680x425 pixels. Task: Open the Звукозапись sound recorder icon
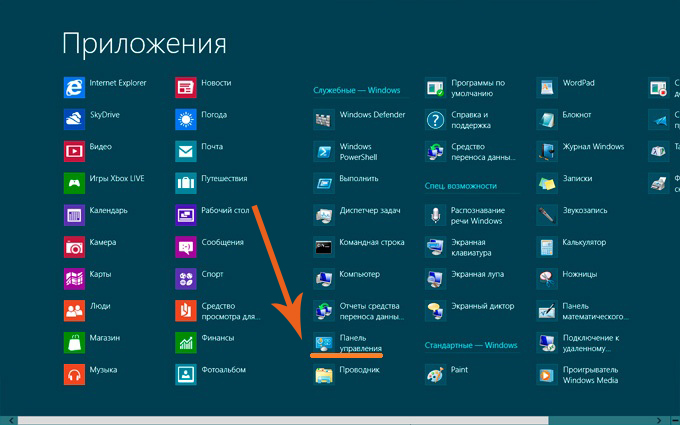tap(547, 215)
